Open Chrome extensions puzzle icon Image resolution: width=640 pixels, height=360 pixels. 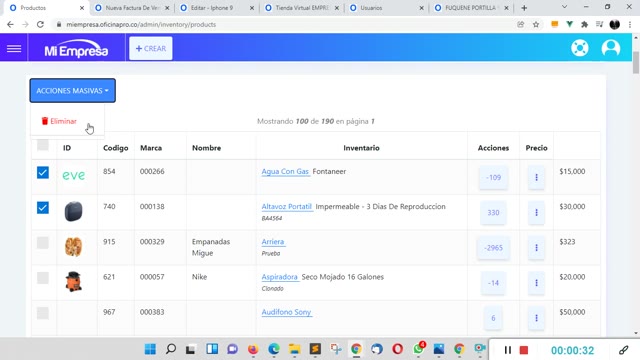[584, 24]
